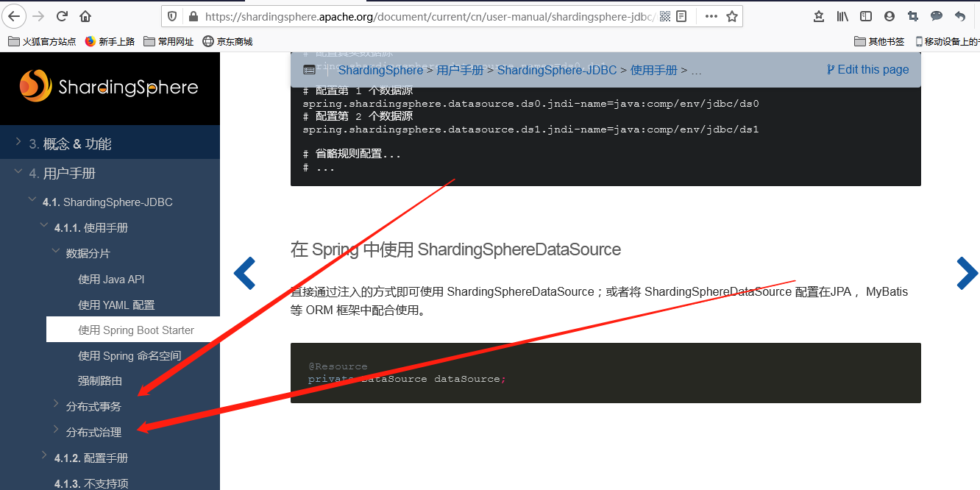Click the undo arrow toolbar icon

[x=960, y=16]
